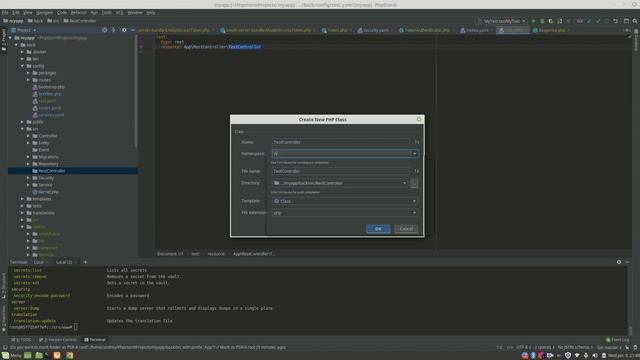Collapse the config folder in tree
The image size is (640, 360).
22,66
